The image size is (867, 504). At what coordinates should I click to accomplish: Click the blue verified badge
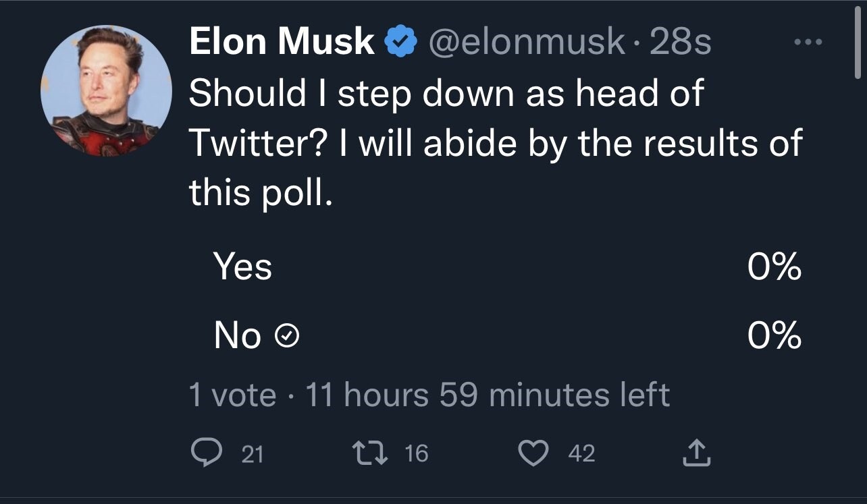click(x=400, y=44)
